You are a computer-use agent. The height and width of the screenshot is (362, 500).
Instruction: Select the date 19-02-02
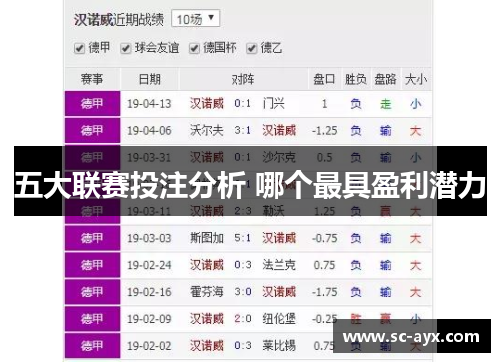149,346
